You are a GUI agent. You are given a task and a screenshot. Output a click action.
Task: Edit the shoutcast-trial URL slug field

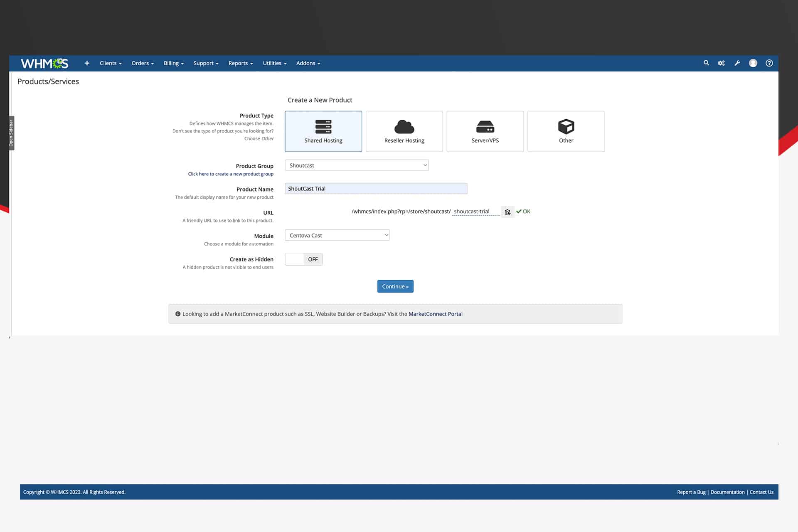pyautogui.click(x=475, y=212)
